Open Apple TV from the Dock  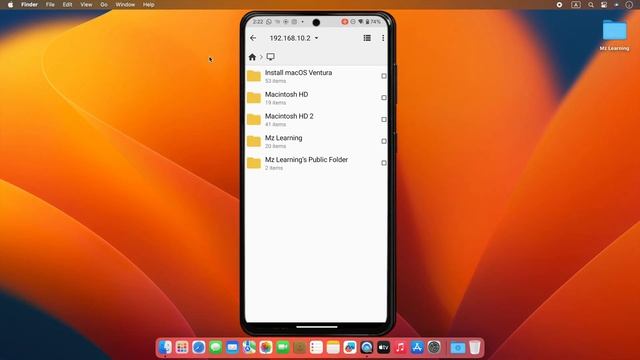pyautogui.click(x=383, y=347)
